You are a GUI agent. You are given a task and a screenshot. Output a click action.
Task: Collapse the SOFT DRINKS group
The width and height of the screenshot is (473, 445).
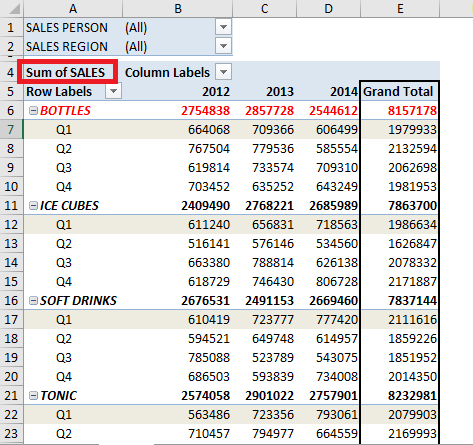pos(33,301)
